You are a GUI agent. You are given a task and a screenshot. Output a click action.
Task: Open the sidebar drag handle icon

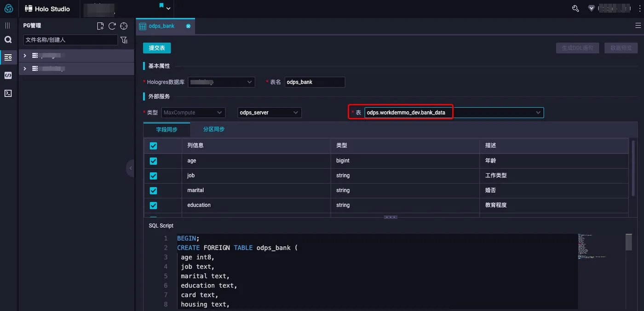(x=7, y=26)
